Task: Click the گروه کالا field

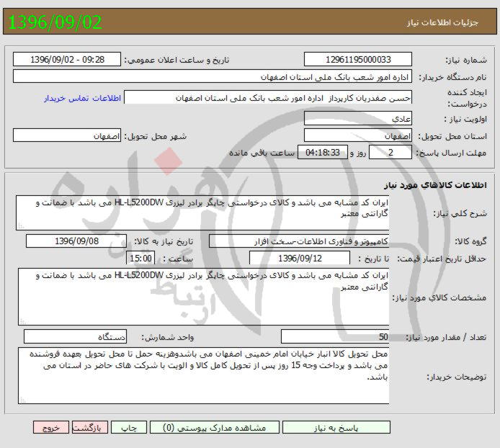Action: pyautogui.click(x=299, y=241)
